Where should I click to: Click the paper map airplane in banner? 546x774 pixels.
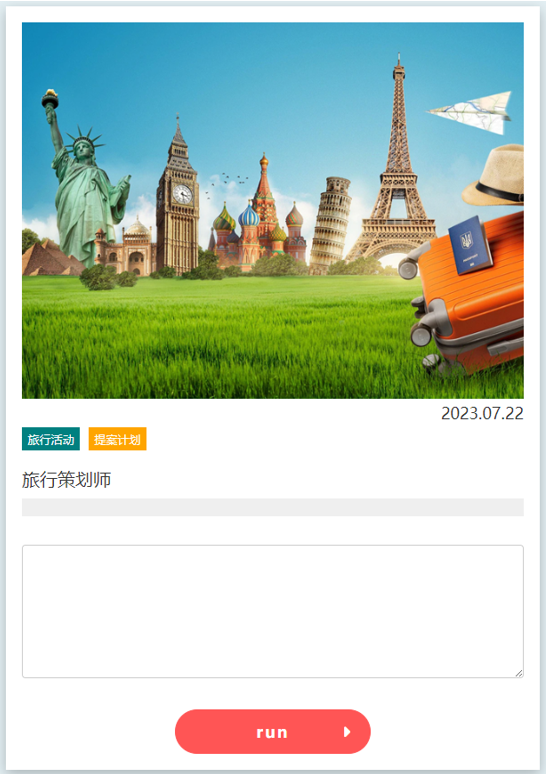[469, 113]
